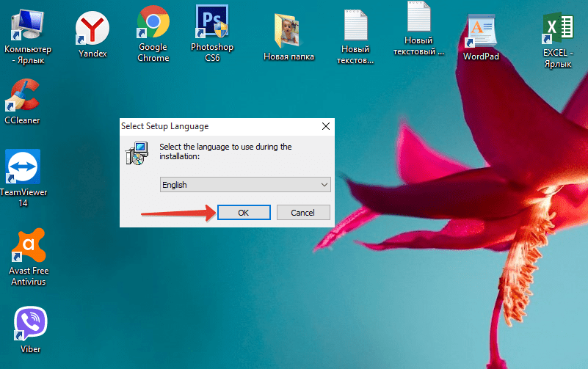
Task: Confirm the language with the OK button
Action: pyautogui.click(x=244, y=212)
